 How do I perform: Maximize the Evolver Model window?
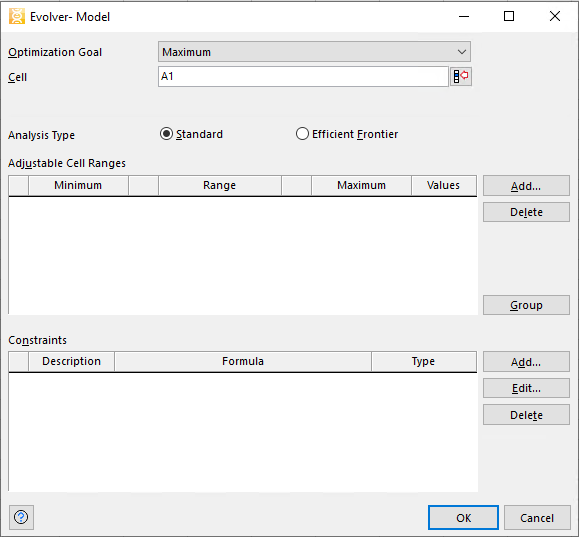[x=509, y=16]
